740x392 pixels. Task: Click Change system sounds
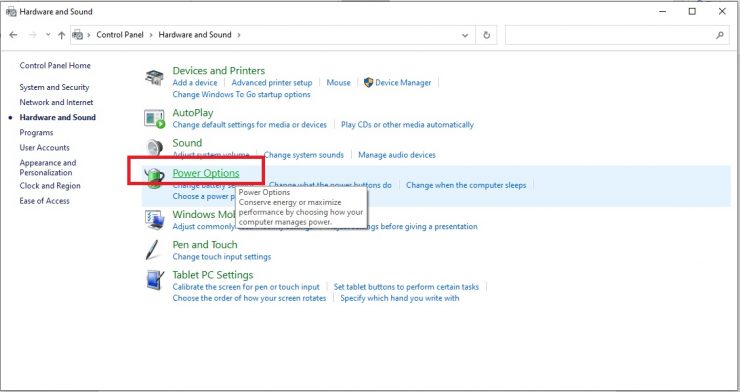point(304,155)
